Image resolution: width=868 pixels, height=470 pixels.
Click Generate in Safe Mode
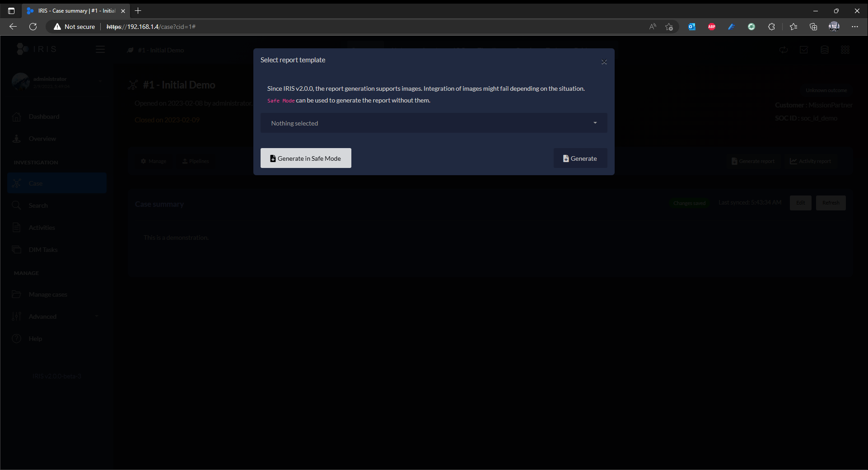tap(306, 158)
